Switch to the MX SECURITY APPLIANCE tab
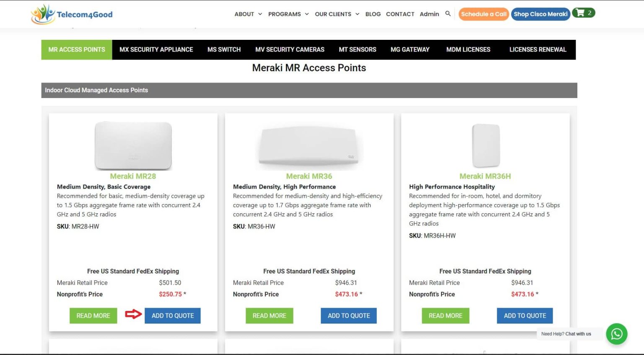 click(x=156, y=49)
